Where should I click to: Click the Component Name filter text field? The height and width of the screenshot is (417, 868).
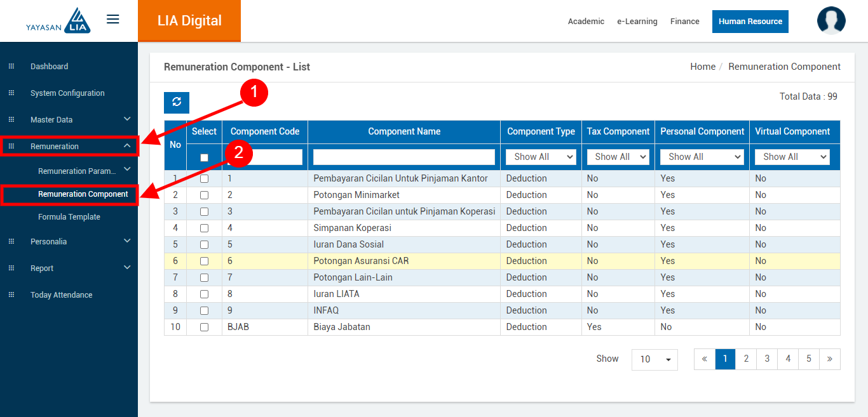point(403,157)
